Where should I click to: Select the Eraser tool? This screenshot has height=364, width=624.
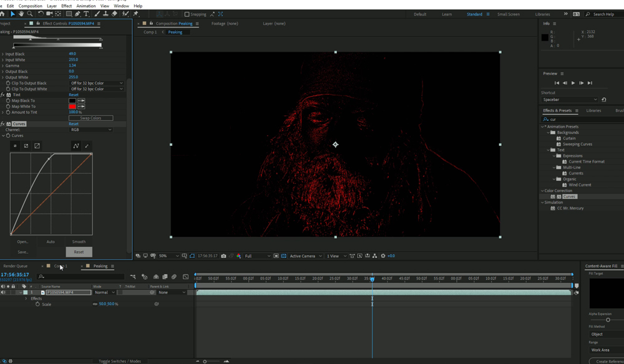(x=114, y=14)
